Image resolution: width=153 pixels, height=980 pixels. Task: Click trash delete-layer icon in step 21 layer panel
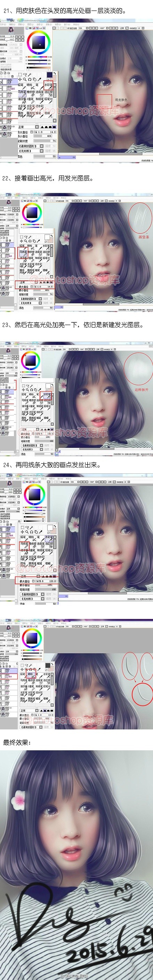pos(13,76)
